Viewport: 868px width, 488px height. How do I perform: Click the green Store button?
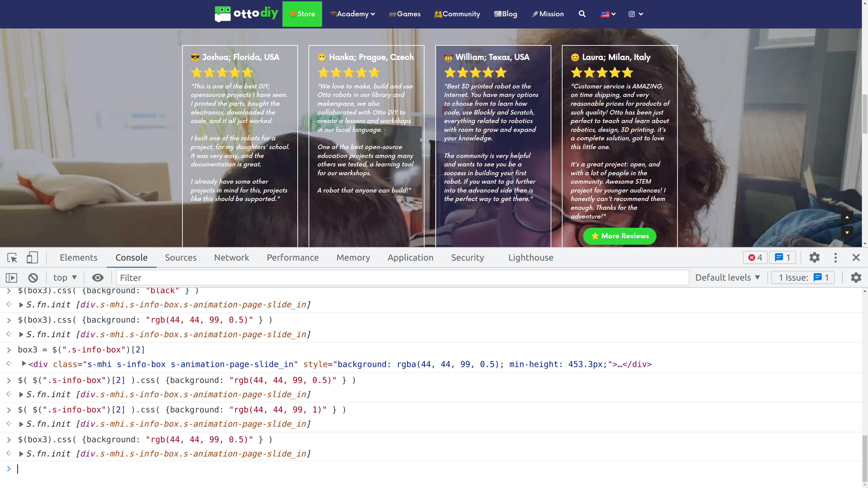(302, 14)
